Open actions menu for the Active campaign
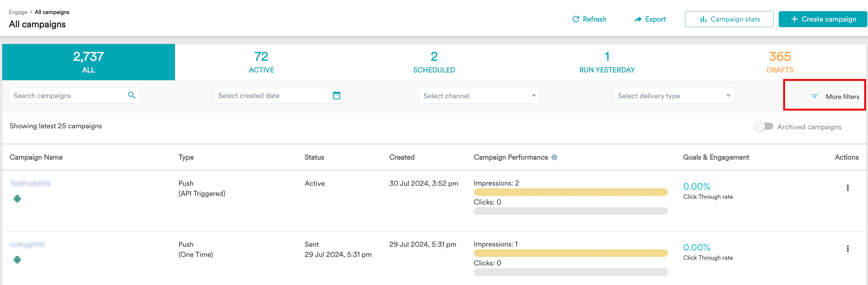The height and width of the screenshot is (285, 868). [x=847, y=187]
